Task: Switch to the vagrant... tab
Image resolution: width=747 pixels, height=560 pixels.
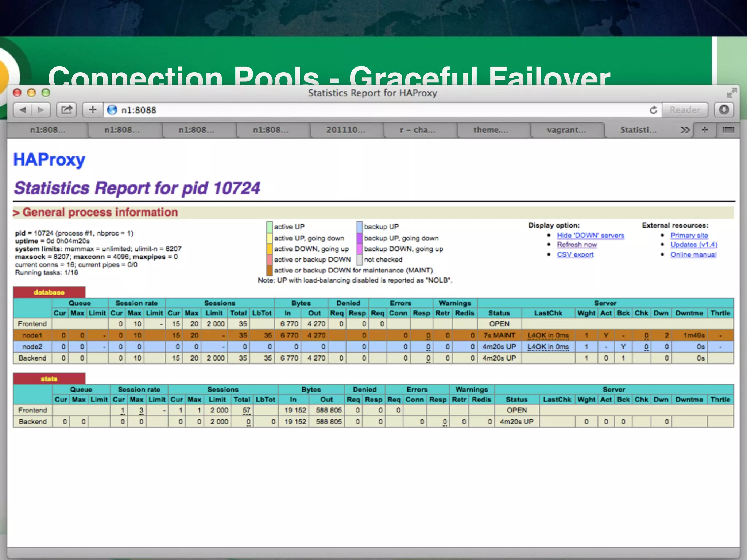Action: coord(566,130)
